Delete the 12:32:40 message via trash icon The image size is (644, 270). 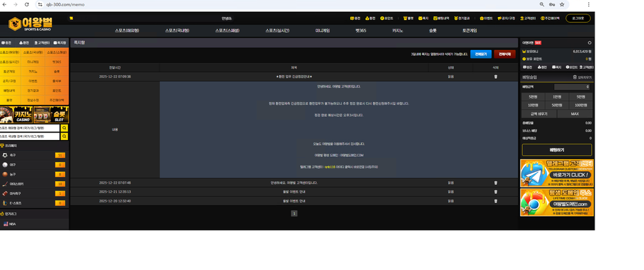(x=495, y=201)
